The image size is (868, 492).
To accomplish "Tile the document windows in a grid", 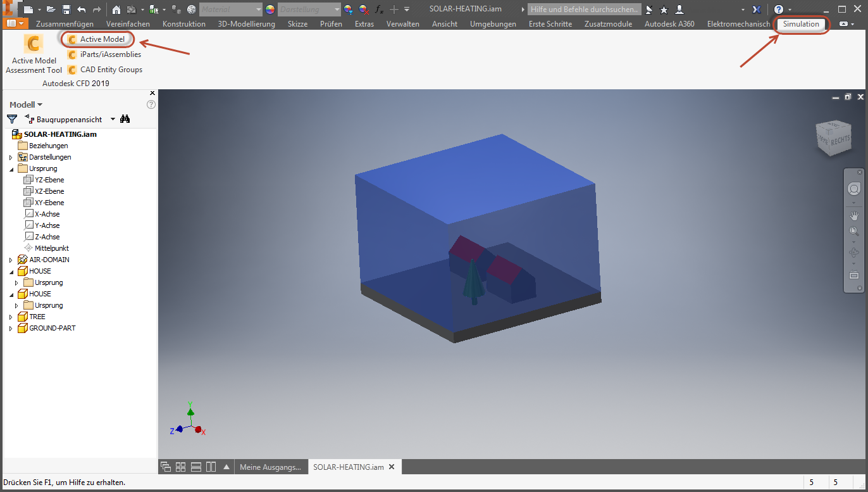I will 181,467.
